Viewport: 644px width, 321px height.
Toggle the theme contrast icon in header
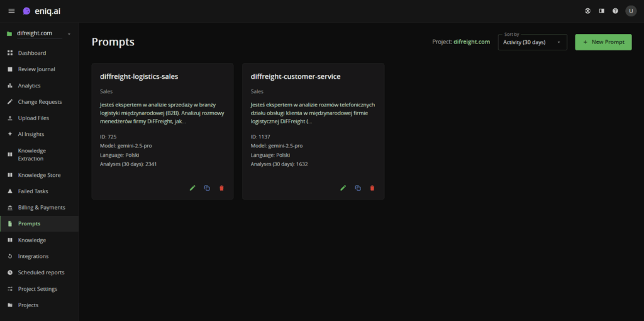[x=602, y=11]
